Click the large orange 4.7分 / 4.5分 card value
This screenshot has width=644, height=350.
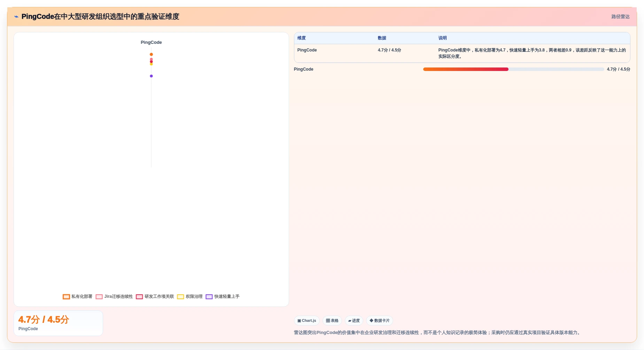pyautogui.click(x=44, y=319)
